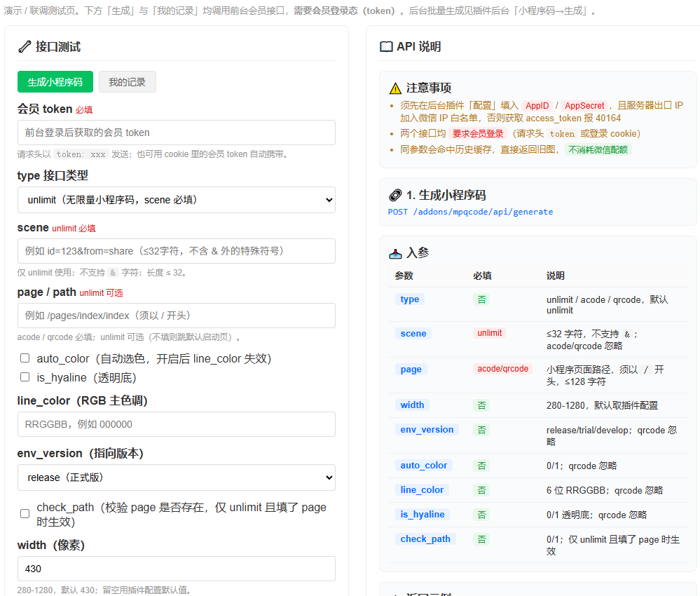Focus the 会员 token input field
This screenshot has height=596, width=700.
[x=177, y=133]
